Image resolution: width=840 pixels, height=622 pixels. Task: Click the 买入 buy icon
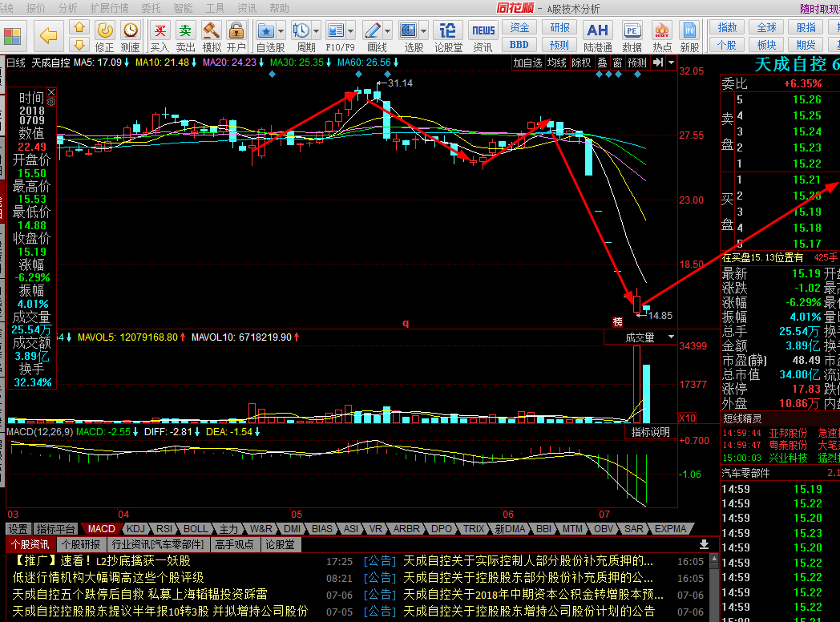coord(160,36)
